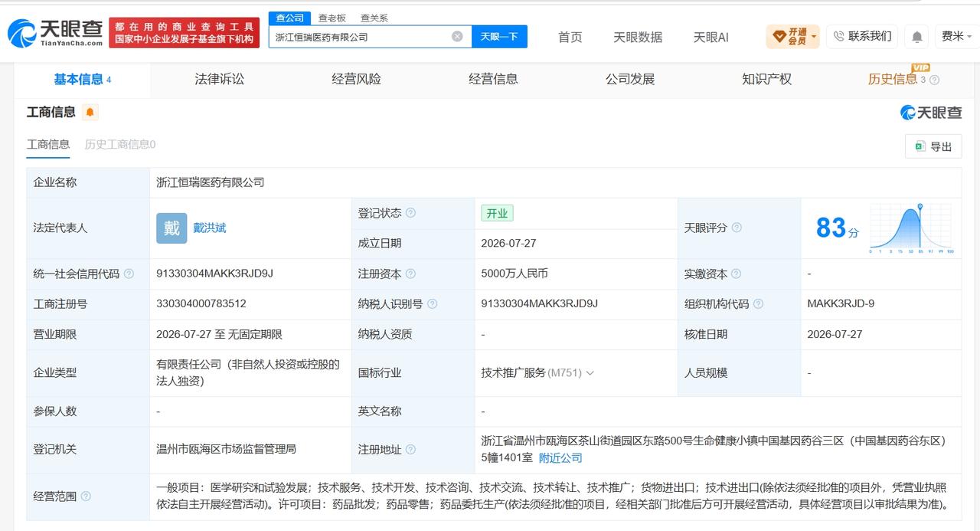Viewport: 980px width, 531px height.
Task: Select the 5000万人民币 registered capital value
Action: (514, 274)
